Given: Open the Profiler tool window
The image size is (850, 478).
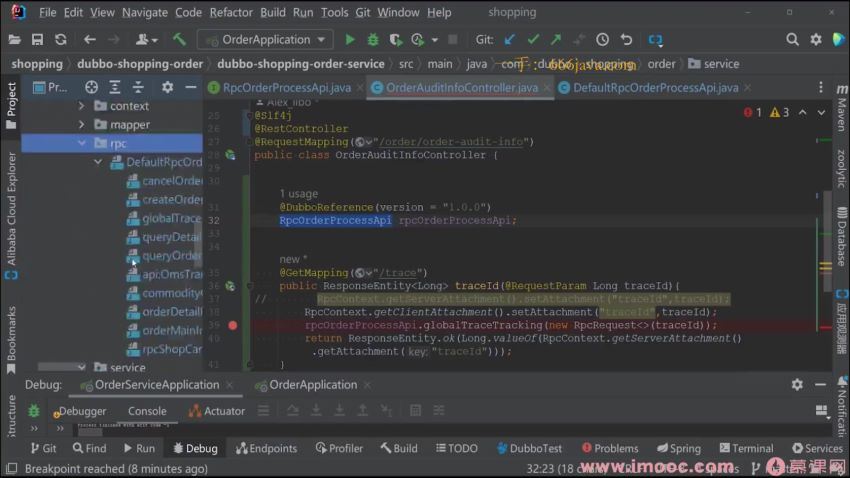Looking at the screenshot, I should tap(339, 448).
